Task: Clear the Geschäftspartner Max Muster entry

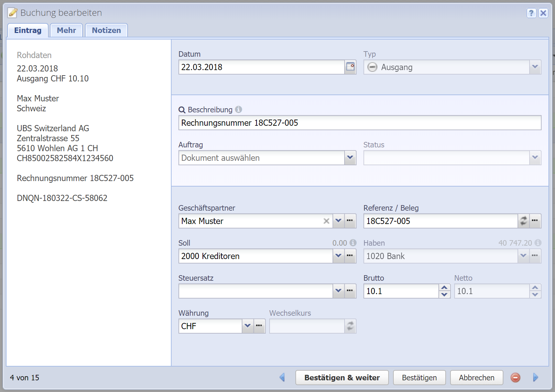Action: click(x=326, y=221)
